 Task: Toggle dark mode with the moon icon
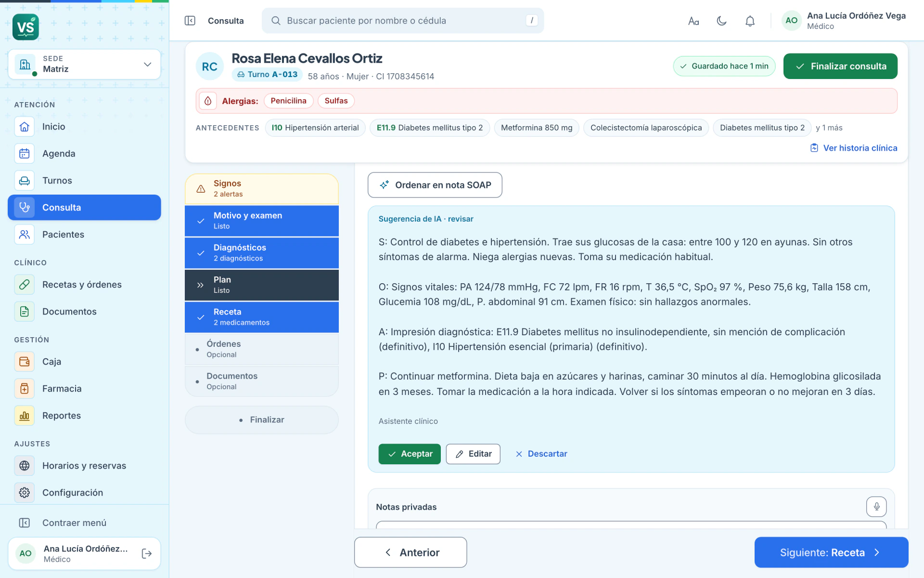(721, 21)
